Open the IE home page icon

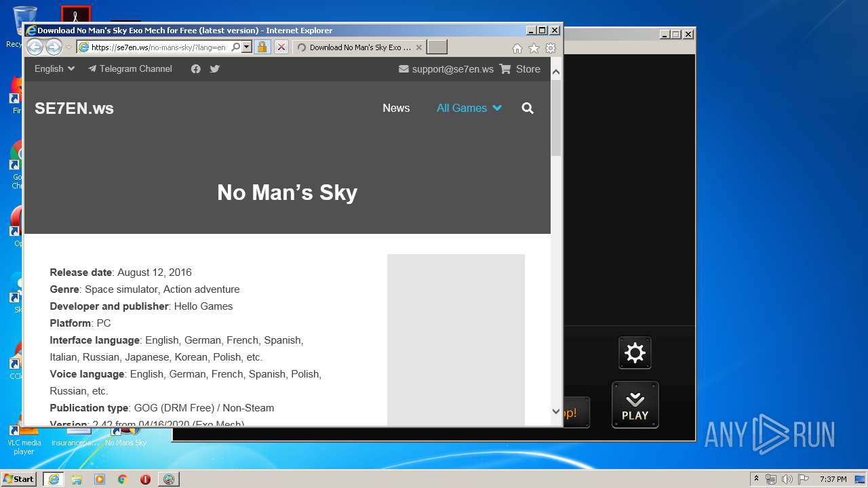(517, 48)
